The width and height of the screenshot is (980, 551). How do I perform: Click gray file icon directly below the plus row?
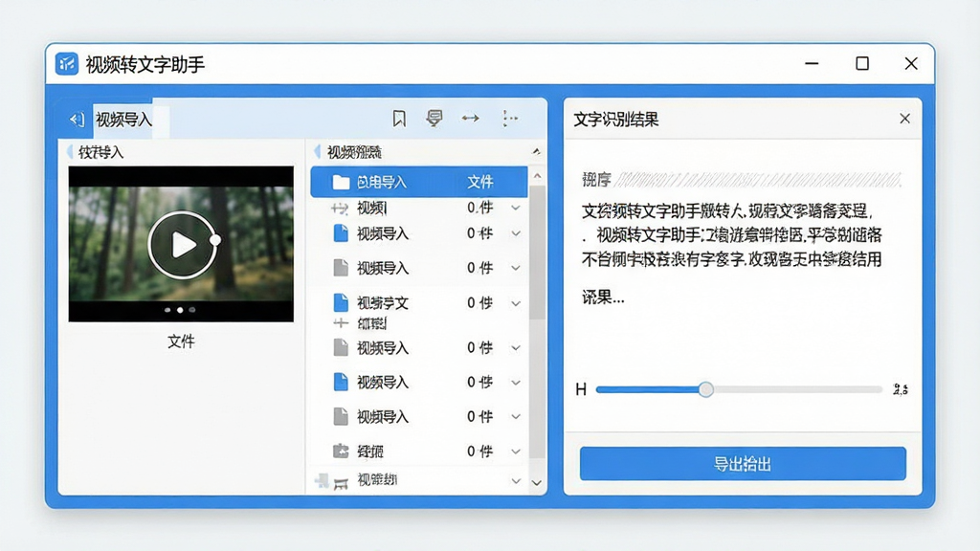341,347
